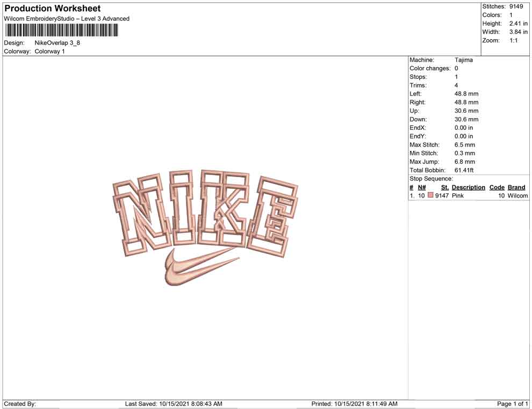The height and width of the screenshot is (409, 532).
Task: Select the EndY value 0.00 in
Action: coord(464,136)
